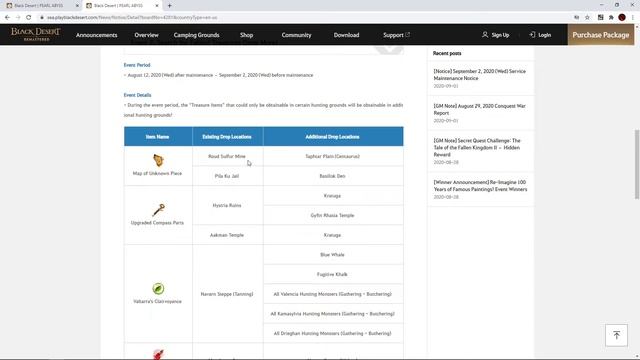Click the Taphtar Plain (Centaurus) cell
Screen dimensions: 640x360
point(332,156)
